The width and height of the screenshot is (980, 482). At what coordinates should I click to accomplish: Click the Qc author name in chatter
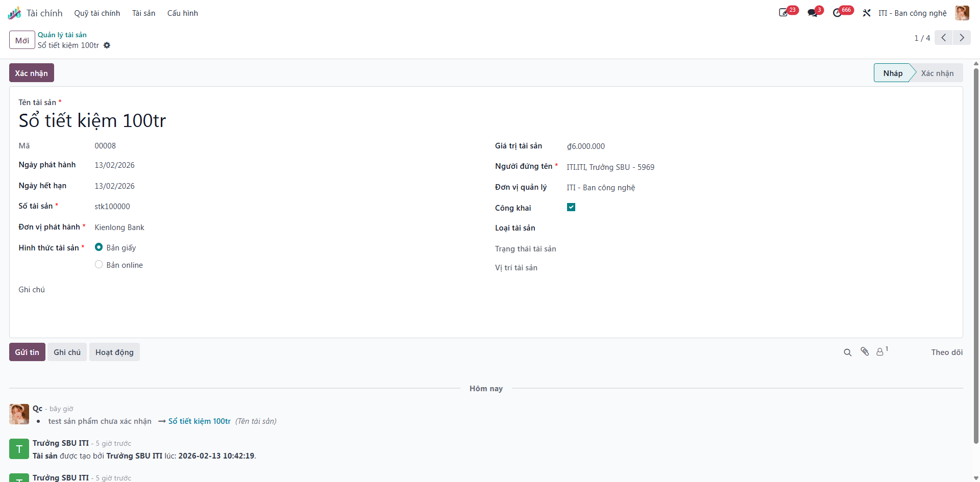37,409
